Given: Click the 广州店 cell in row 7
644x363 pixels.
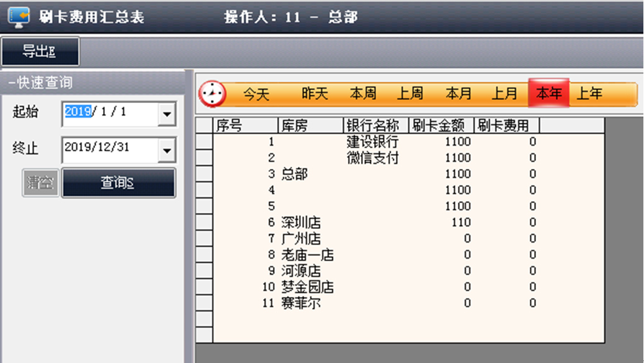Looking at the screenshot, I should click(x=301, y=238).
